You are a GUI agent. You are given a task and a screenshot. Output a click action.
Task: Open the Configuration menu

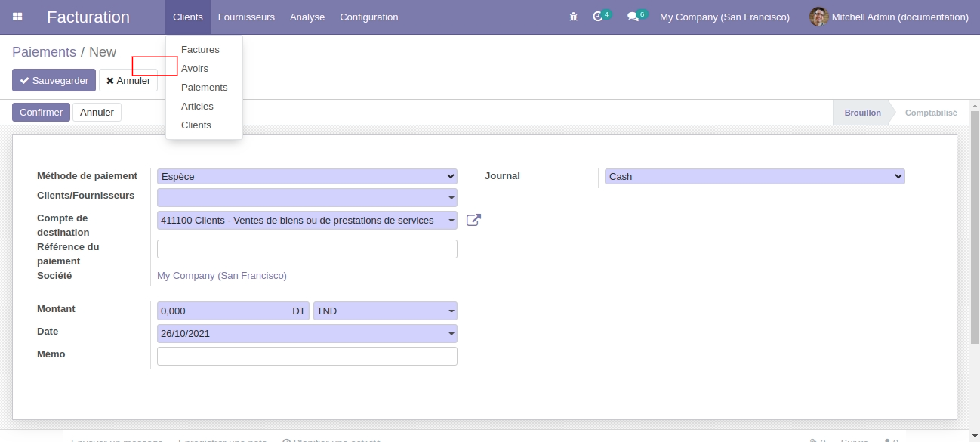[368, 17]
